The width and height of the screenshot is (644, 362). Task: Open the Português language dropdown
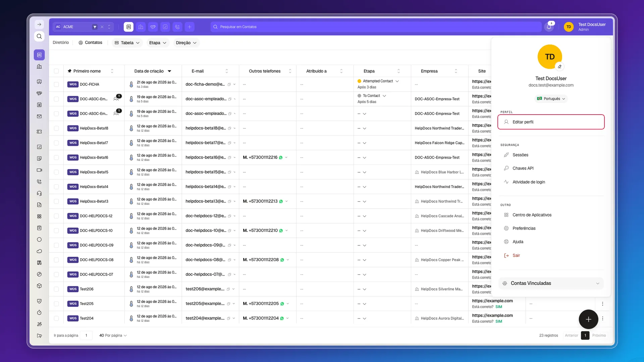pyautogui.click(x=551, y=99)
